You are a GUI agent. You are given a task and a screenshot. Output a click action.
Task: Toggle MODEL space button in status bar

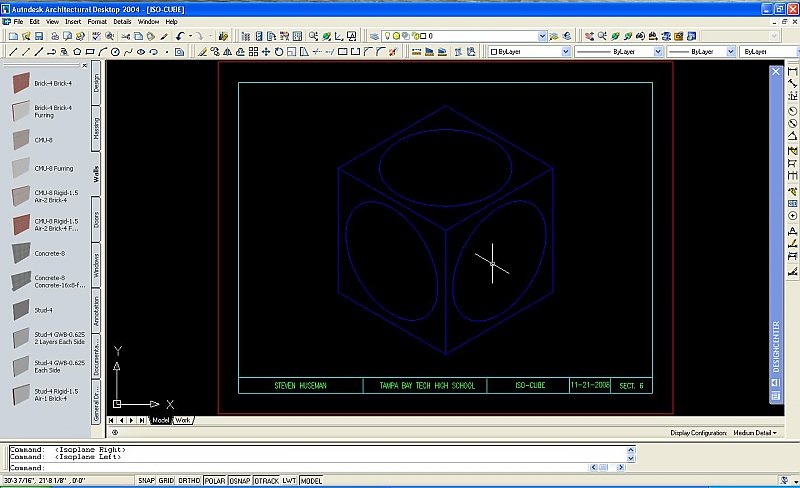click(x=311, y=481)
